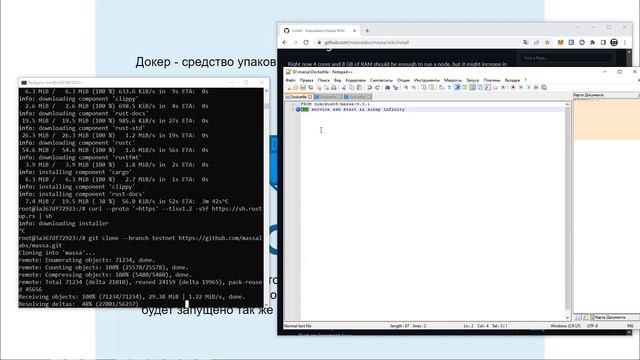Start macro recording with red record icon
The width and height of the screenshot is (640, 360).
coord(513,87)
